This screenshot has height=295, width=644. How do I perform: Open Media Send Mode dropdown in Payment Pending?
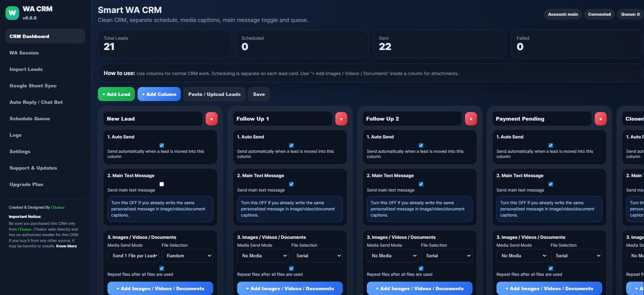click(x=522, y=256)
